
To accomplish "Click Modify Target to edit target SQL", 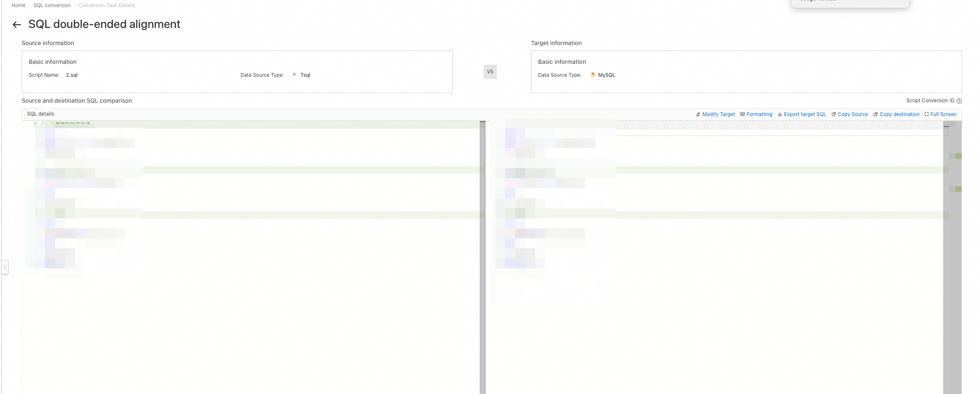I will coord(715,114).
